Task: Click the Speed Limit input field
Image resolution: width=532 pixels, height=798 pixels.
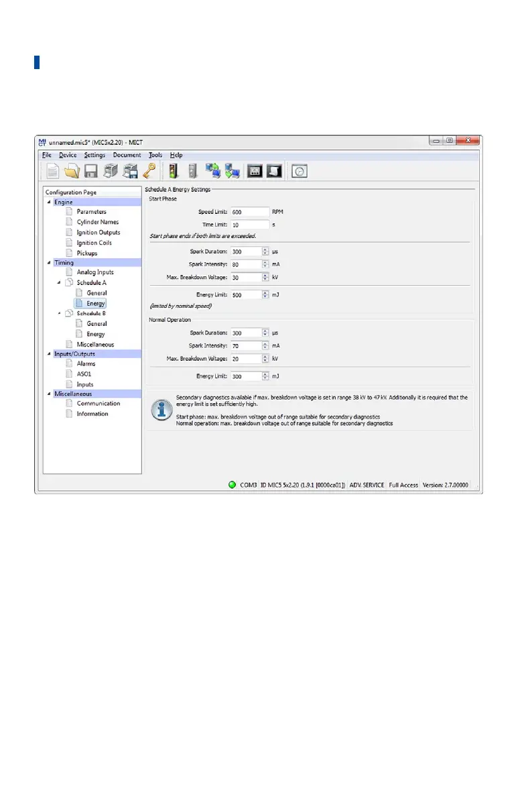Action: [250, 212]
